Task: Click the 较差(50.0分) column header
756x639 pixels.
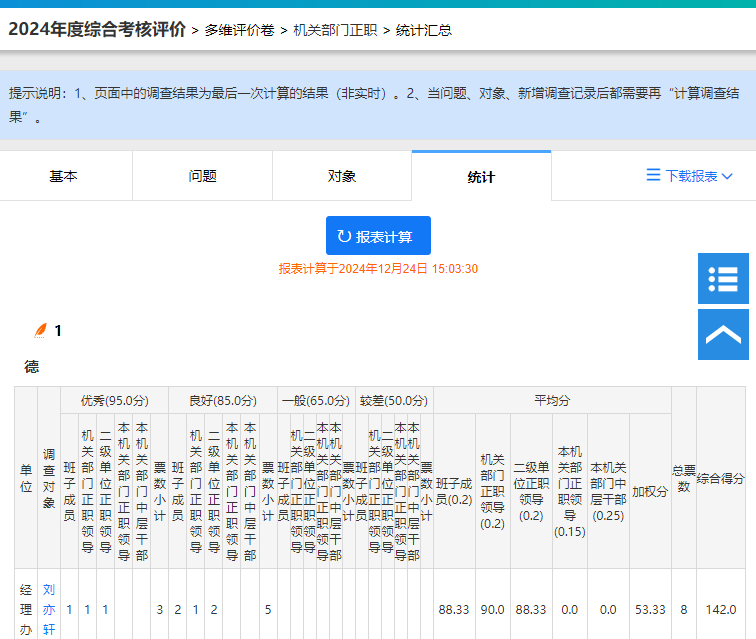Action: click(x=394, y=400)
